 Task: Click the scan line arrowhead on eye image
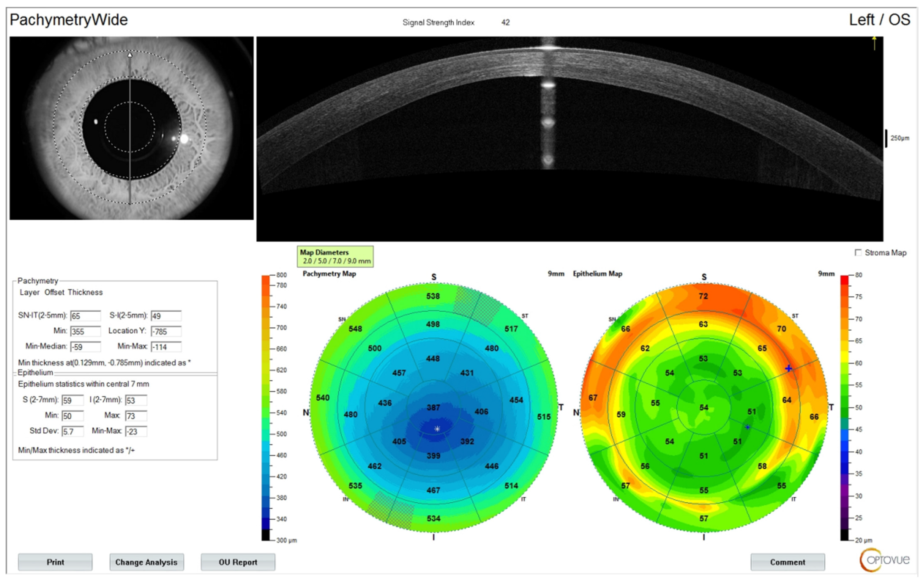tap(130, 55)
